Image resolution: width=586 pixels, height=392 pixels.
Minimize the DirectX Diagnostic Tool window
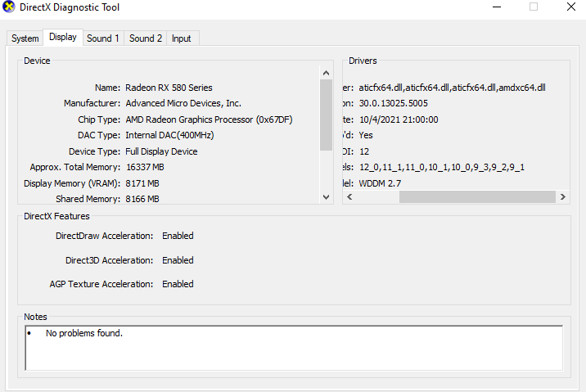pyautogui.click(x=497, y=7)
